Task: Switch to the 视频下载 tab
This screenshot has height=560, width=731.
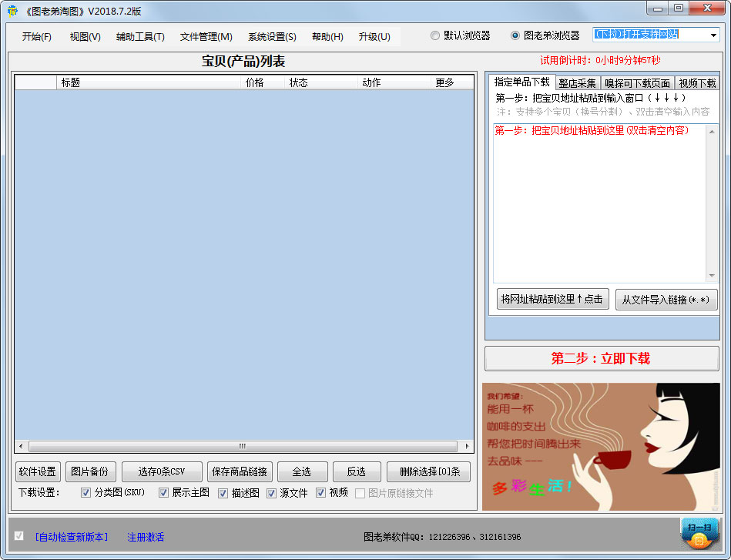Action: point(697,83)
